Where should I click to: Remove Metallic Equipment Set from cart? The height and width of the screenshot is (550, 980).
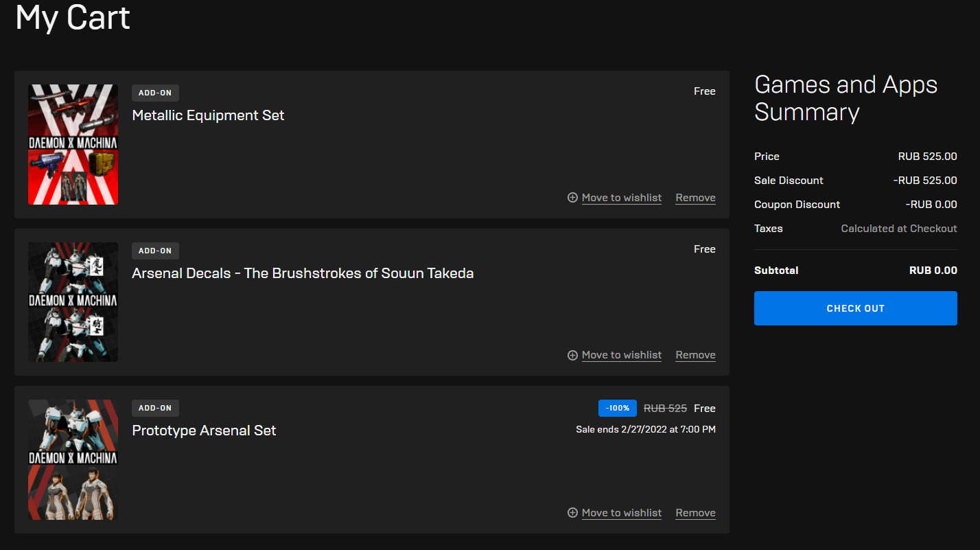[x=695, y=198]
